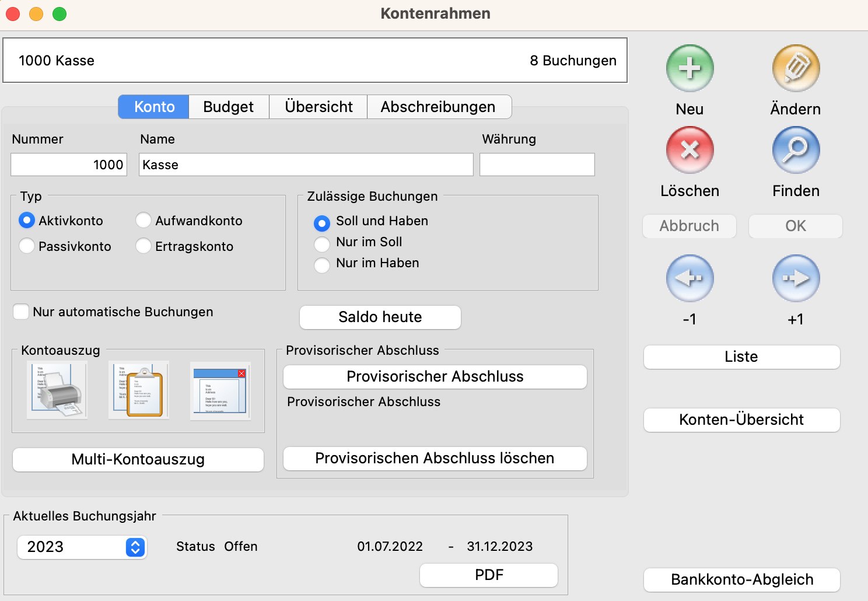This screenshot has height=601, width=868.
Task: Open the Abschreibungen tab
Action: point(438,107)
